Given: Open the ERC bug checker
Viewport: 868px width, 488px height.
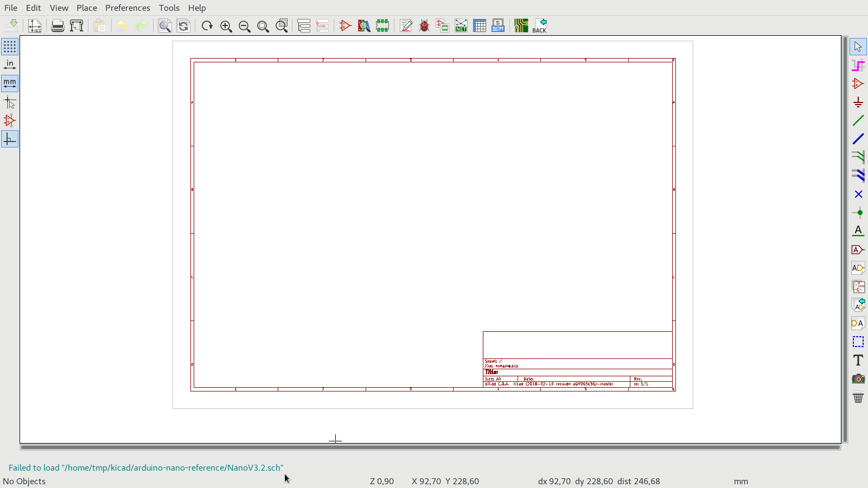Looking at the screenshot, I should click(x=424, y=26).
